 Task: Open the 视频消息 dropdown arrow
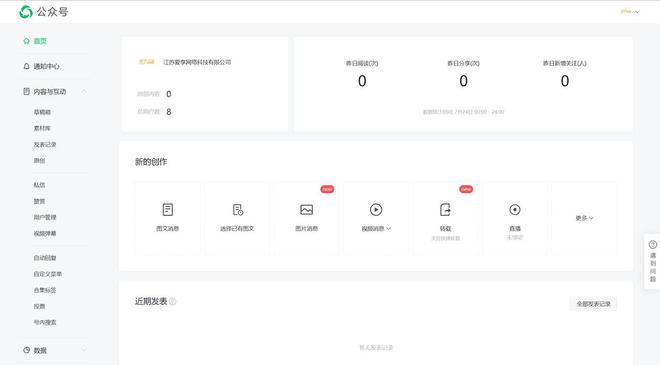[389, 229]
